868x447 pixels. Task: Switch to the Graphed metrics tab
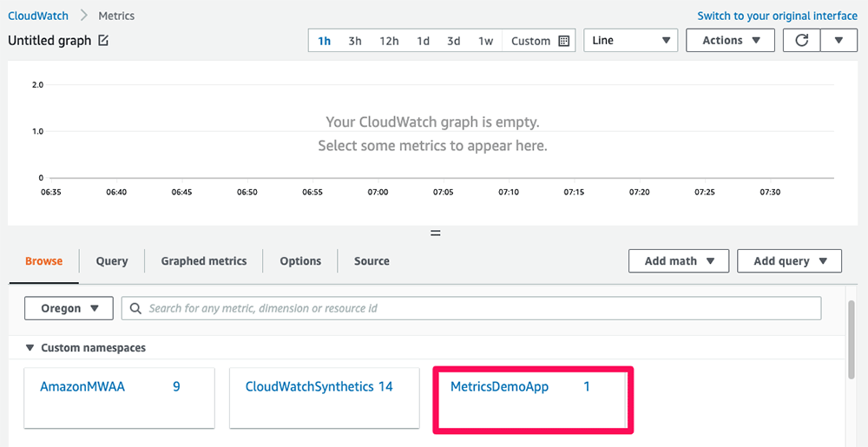[x=204, y=261]
